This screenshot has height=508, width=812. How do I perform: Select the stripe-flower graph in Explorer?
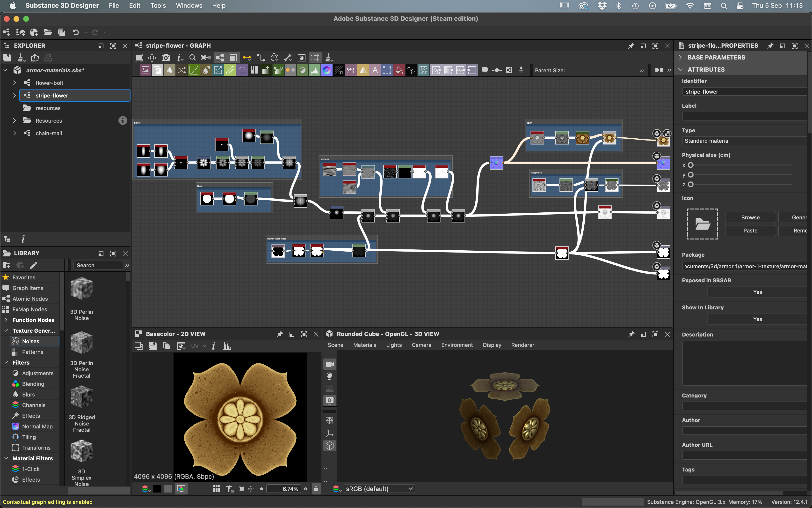75,95
